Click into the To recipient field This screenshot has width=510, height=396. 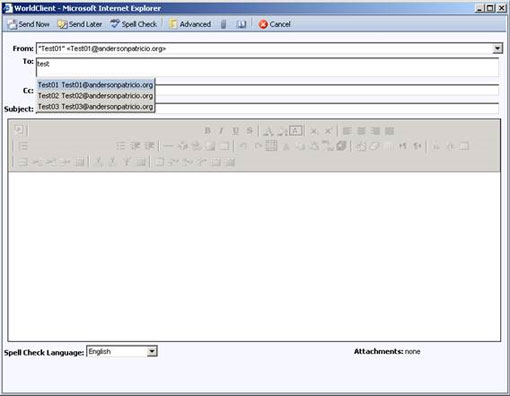pos(267,67)
